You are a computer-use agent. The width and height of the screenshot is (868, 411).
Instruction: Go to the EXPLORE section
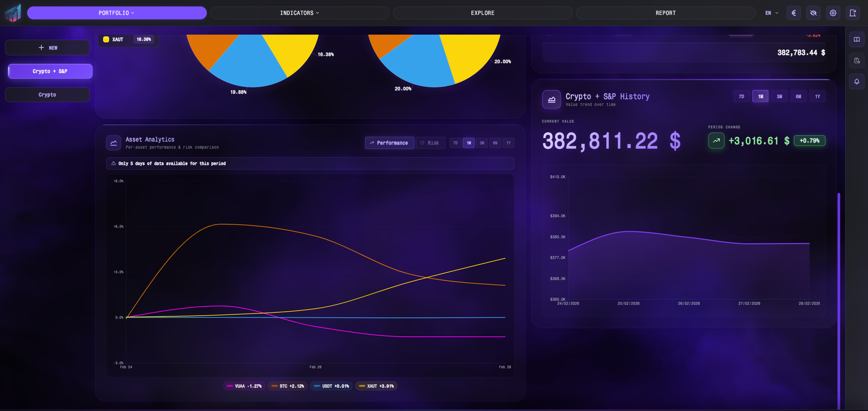[482, 13]
